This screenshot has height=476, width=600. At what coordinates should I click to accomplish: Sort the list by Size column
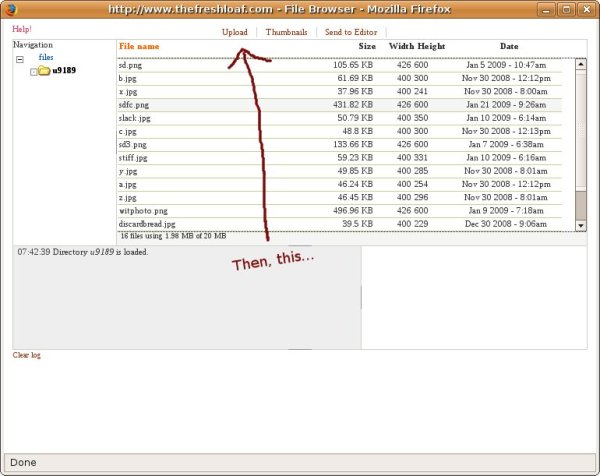point(367,47)
